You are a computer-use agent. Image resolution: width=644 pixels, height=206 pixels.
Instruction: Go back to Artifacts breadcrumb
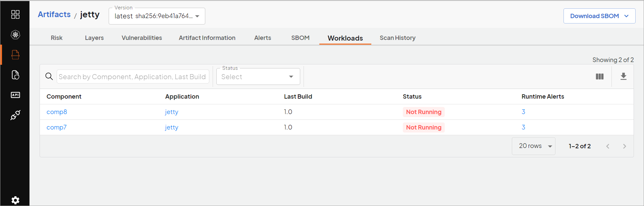click(54, 14)
